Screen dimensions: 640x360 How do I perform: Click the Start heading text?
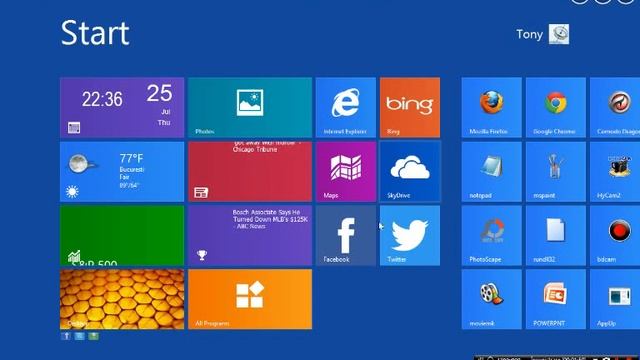click(95, 33)
